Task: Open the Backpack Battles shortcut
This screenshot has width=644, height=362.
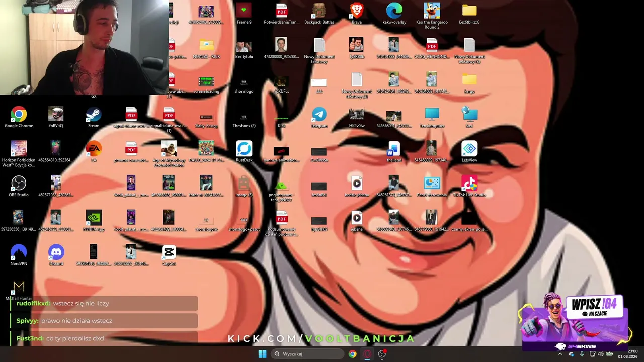Action: [x=319, y=14]
